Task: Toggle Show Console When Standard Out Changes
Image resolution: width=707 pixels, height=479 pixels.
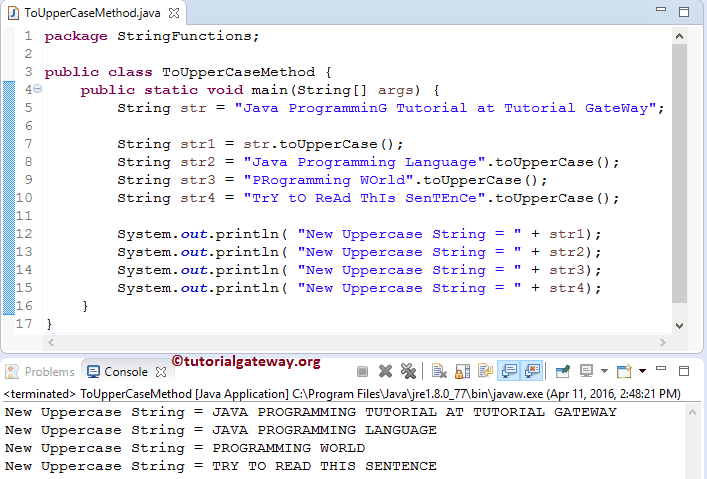Action: pos(509,372)
